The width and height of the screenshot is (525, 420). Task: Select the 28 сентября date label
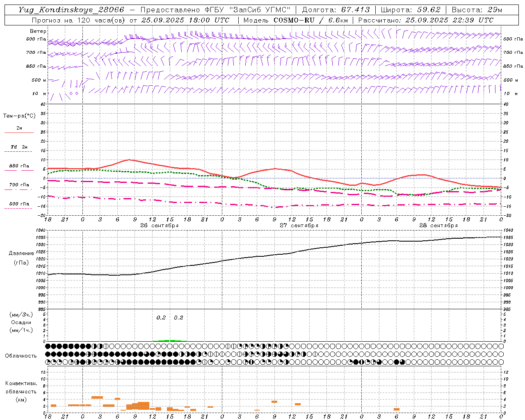tap(438, 226)
